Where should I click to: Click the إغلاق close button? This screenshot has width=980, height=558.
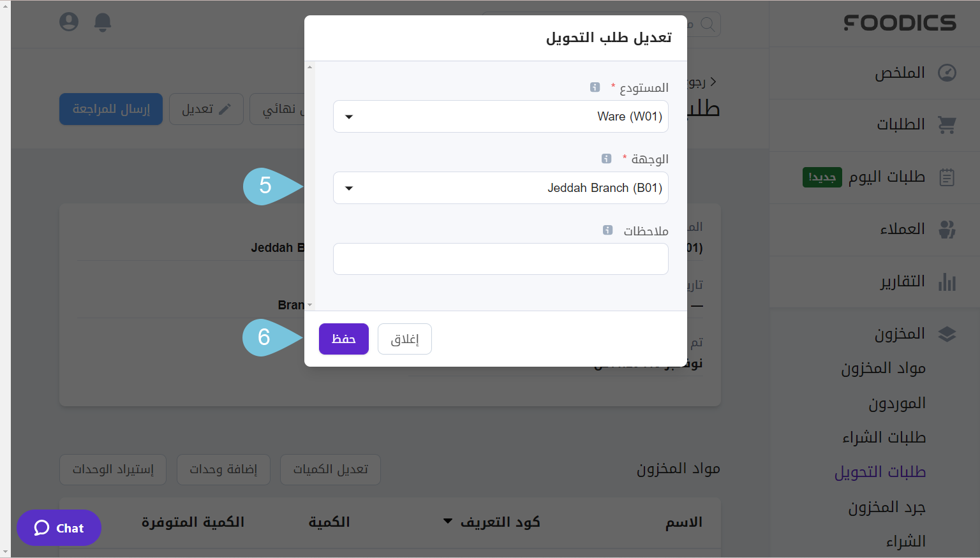405,339
